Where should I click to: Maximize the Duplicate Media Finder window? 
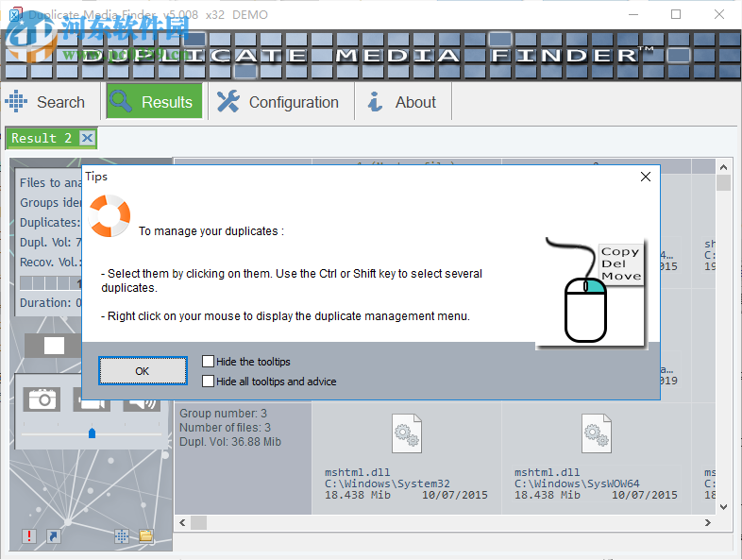pos(676,14)
